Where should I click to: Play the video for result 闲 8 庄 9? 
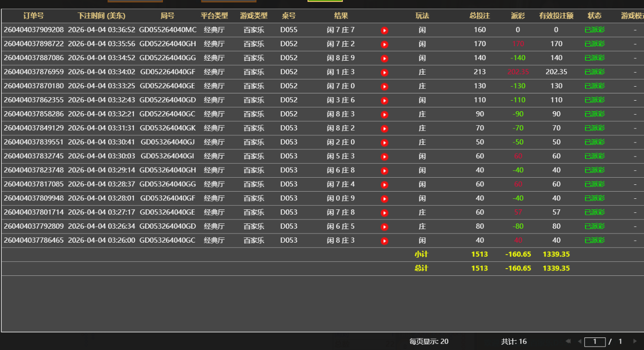click(384, 58)
